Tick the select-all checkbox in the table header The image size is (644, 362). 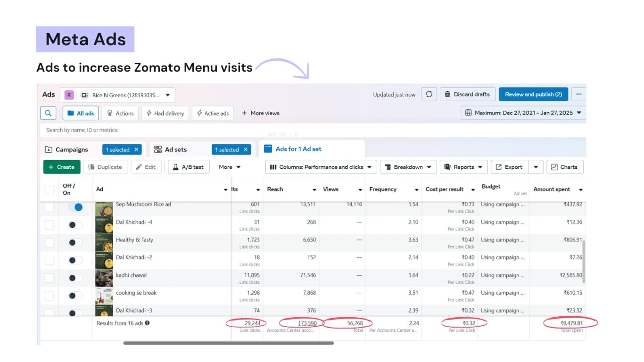coord(50,189)
